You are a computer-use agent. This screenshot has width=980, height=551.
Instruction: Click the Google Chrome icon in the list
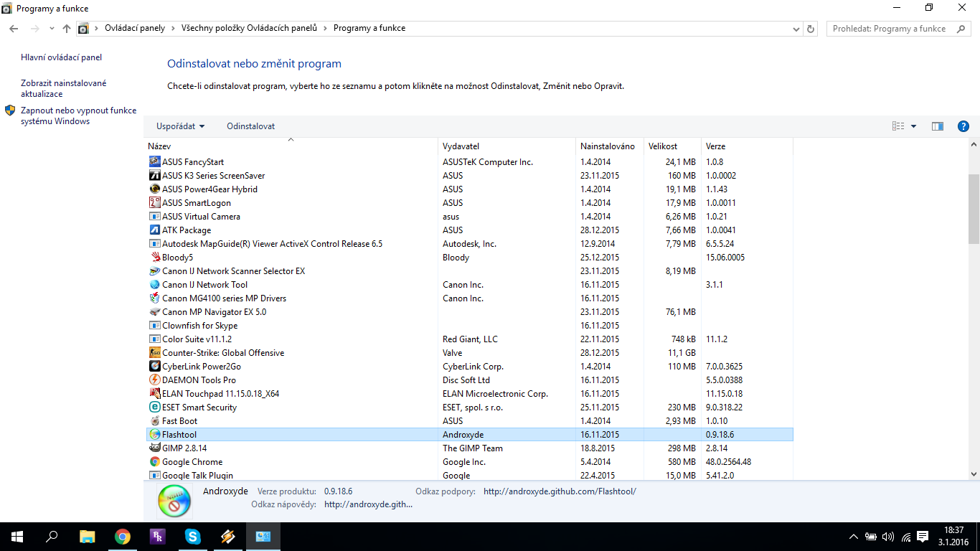click(x=154, y=462)
